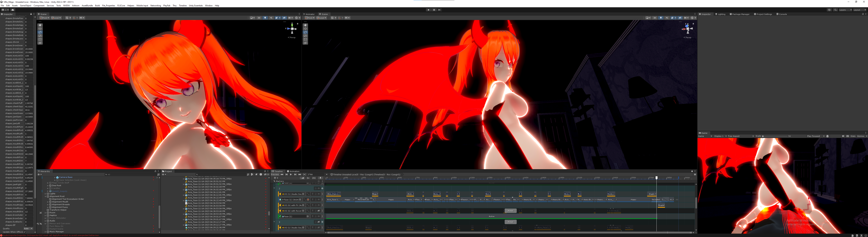Open the Arktoon menu
This screenshot has height=237, width=868.
click(x=76, y=5)
